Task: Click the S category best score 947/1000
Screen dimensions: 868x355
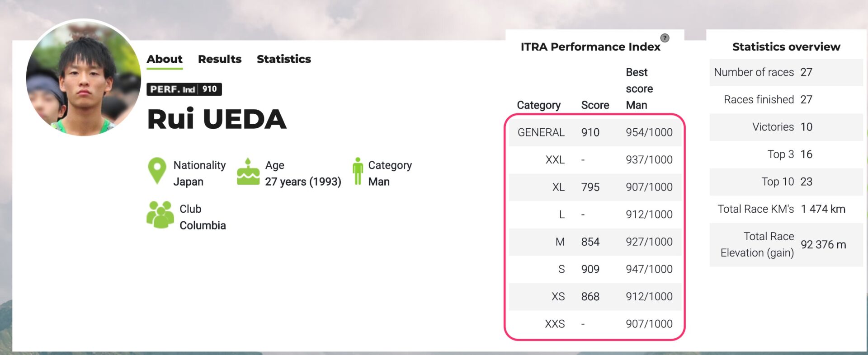Action: [649, 269]
